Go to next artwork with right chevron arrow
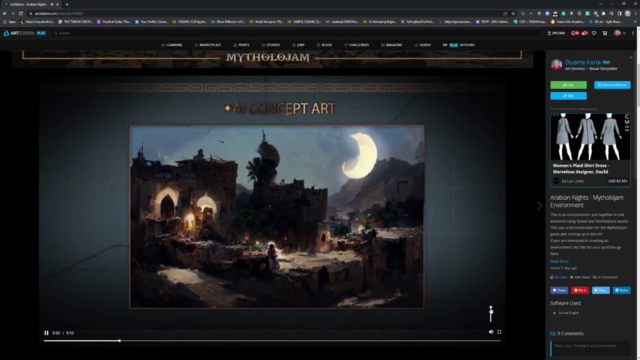 pos(539,206)
